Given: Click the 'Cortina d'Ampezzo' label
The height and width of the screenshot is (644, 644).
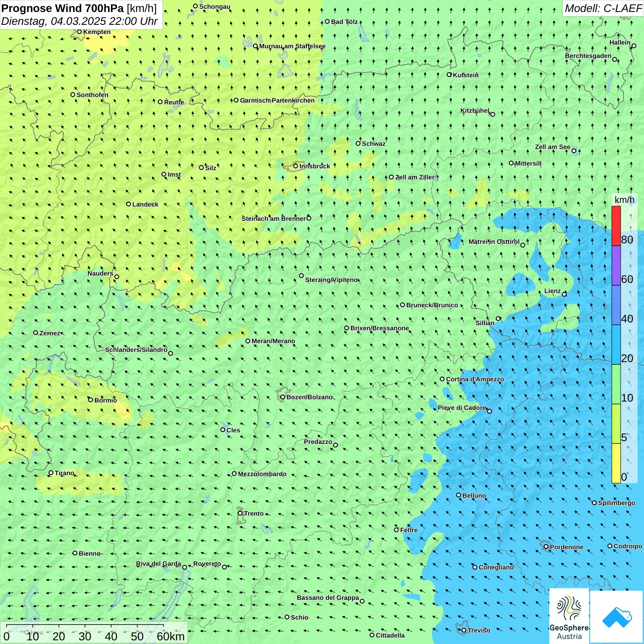Looking at the screenshot, I should (475, 379).
